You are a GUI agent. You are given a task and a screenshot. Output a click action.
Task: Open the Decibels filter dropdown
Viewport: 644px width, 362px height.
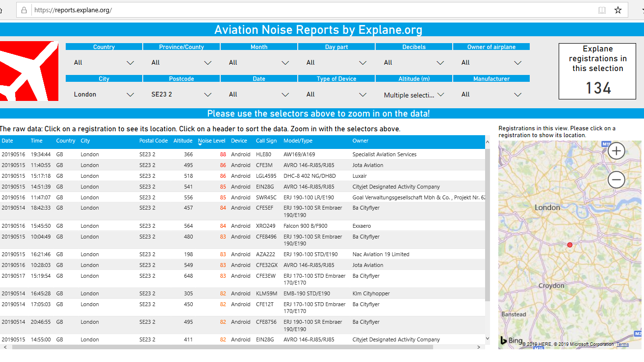pos(440,63)
